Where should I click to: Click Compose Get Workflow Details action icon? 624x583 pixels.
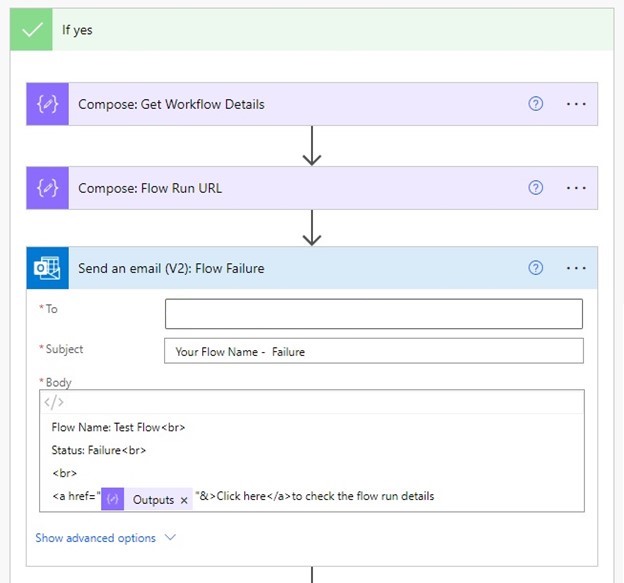[47, 104]
